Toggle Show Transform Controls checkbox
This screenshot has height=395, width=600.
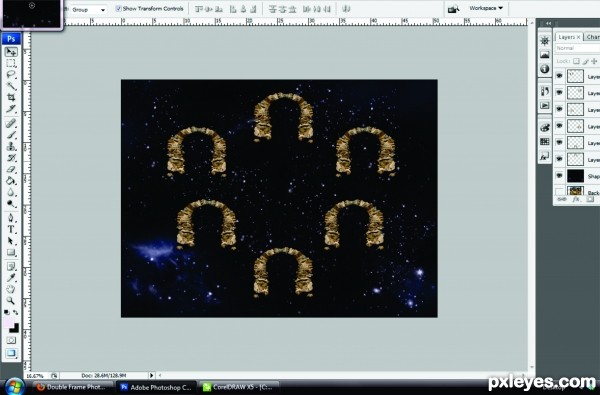point(119,8)
